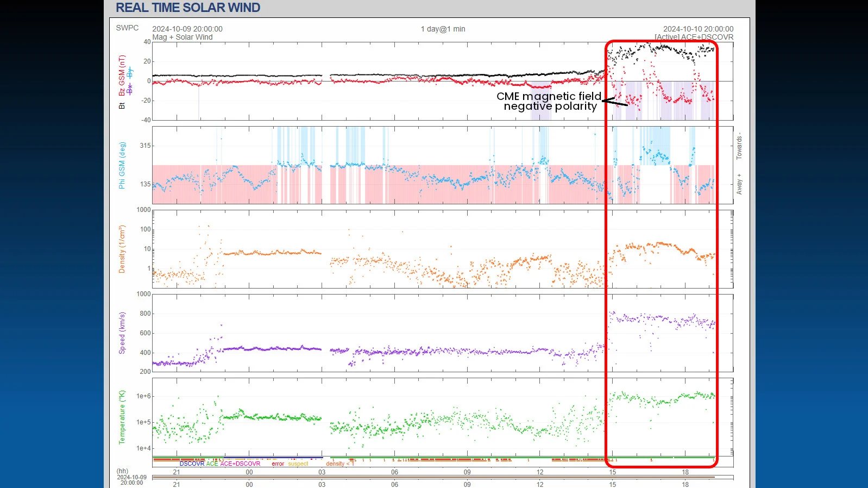Click the 135 tick on the Phi axis
Image resolution: width=868 pixels, height=488 pixels.
[x=145, y=184]
